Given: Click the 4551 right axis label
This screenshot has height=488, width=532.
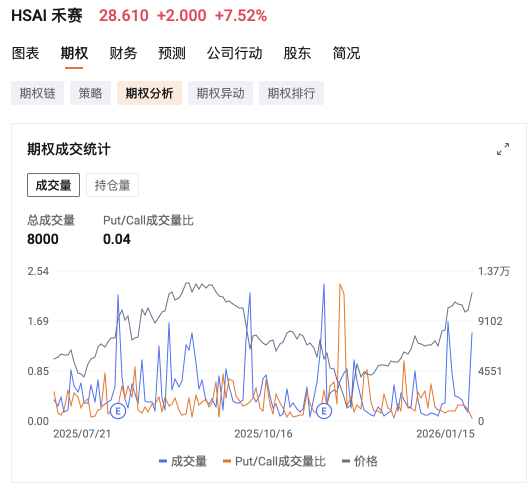Looking at the screenshot, I should click(490, 371).
